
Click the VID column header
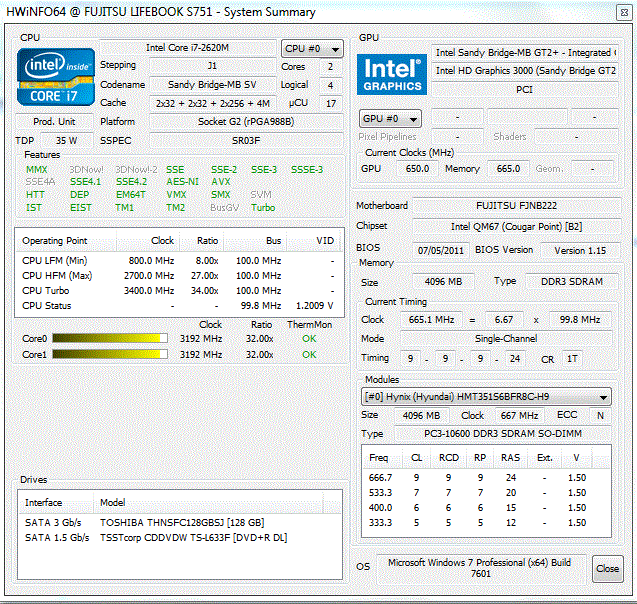[315, 241]
